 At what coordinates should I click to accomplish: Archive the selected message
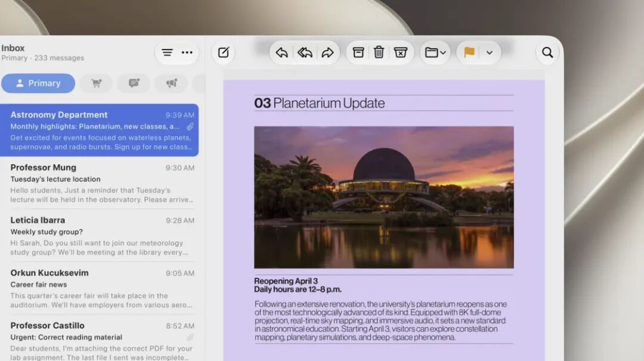(x=358, y=52)
